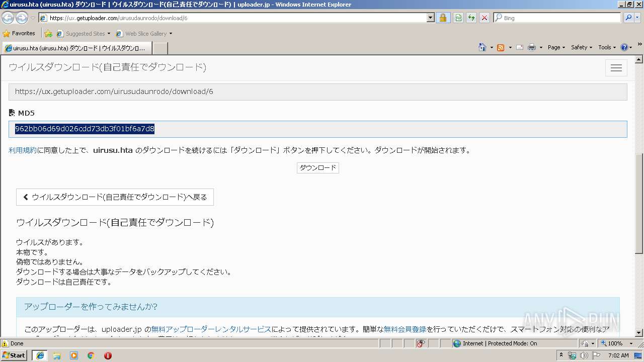Image resolution: width=644 pixels, height=362 pixels.
Task: Click the download URL field
Action: click(318, 92)
